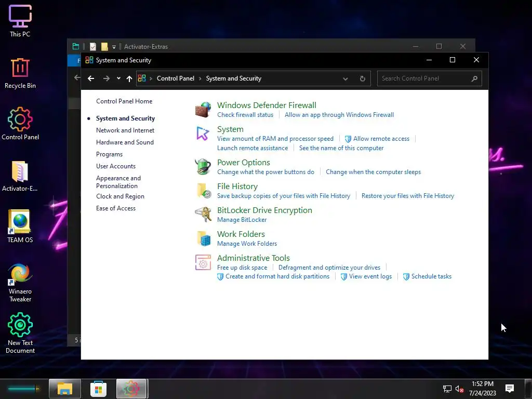Click Check firewall status link
Image resolution: width=532 pixels, height=399 pixels.
click(x=245, y=115)
